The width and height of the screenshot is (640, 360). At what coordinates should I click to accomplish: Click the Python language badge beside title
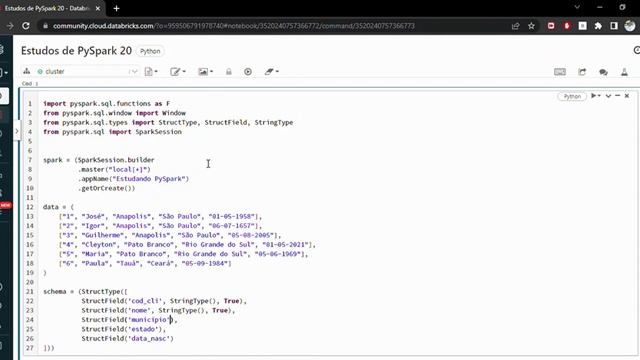coord(150,51)
